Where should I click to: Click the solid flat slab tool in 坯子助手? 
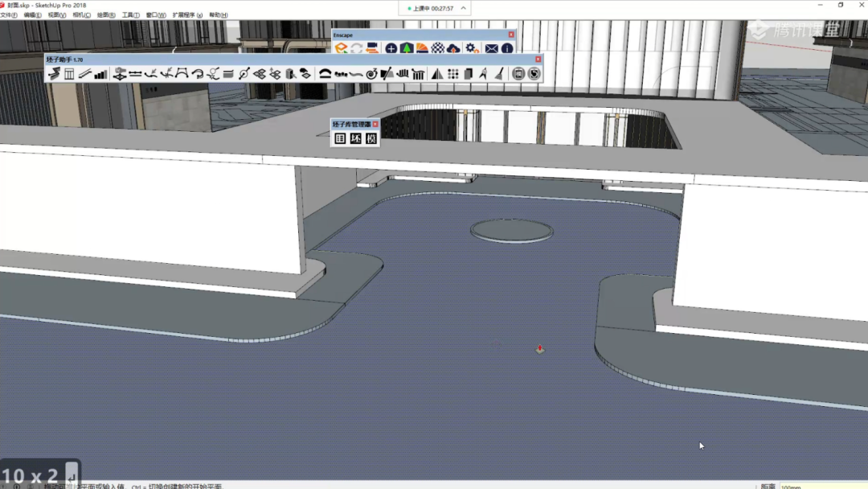pos(228,74)
